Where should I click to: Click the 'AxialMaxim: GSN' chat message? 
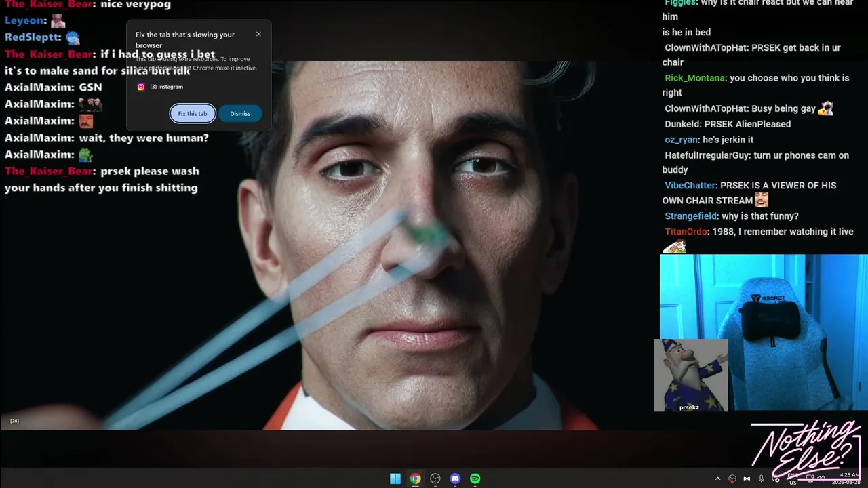(x=54, y=87)
